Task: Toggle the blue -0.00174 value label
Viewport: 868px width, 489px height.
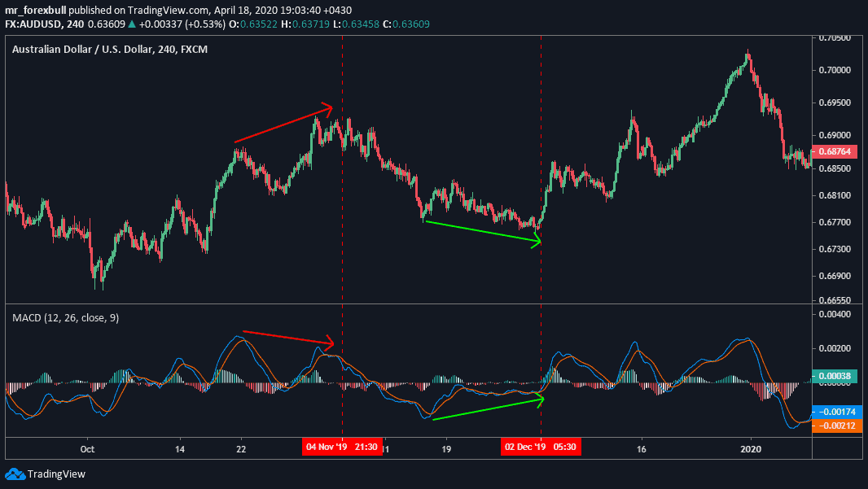Action: tap(839, 413)
